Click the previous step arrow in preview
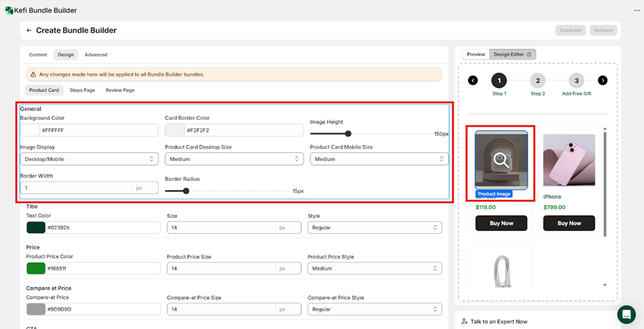This screenshot has width=644, height=329. (473, 80)
